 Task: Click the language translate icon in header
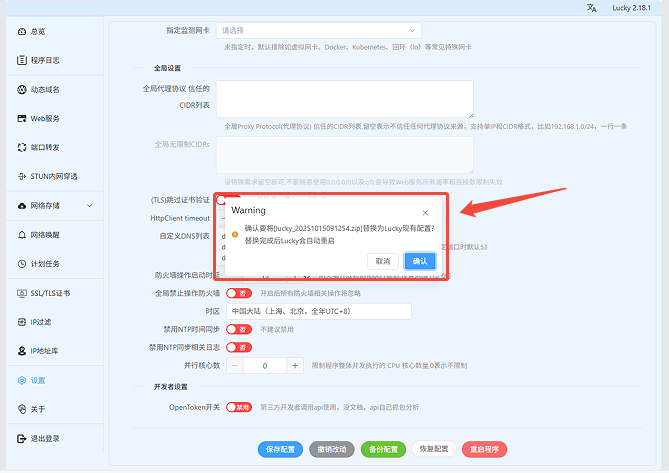point(592,8)
